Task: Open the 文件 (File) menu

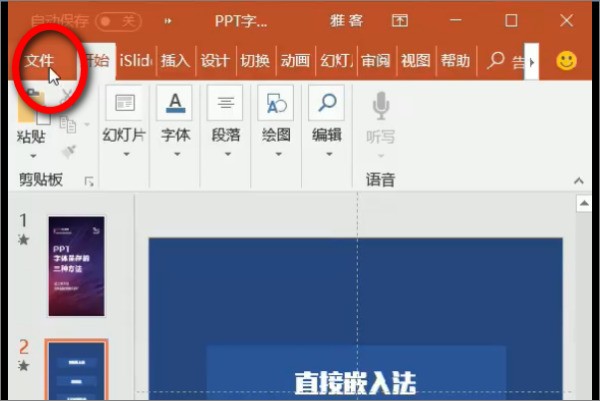Action: (x=40, y=61)
